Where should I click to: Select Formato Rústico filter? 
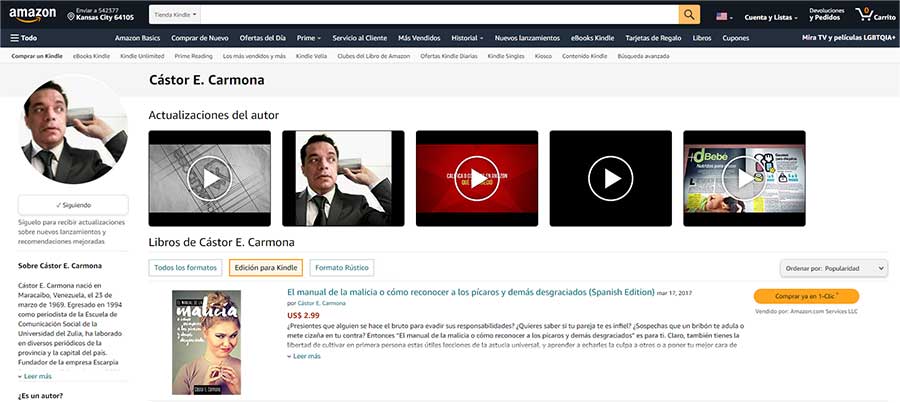(342, 268)
